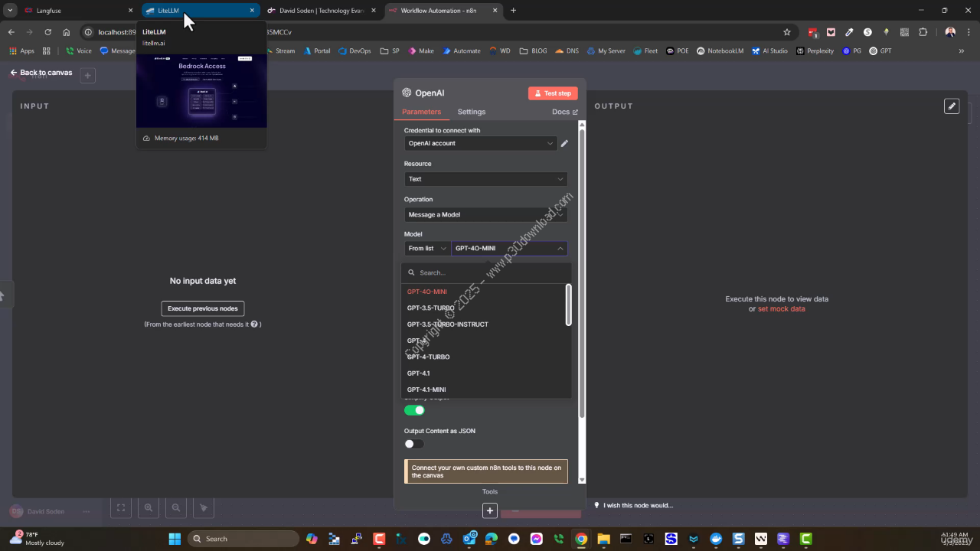Open Chrome from the Windows taskbar

click(581, 539)
